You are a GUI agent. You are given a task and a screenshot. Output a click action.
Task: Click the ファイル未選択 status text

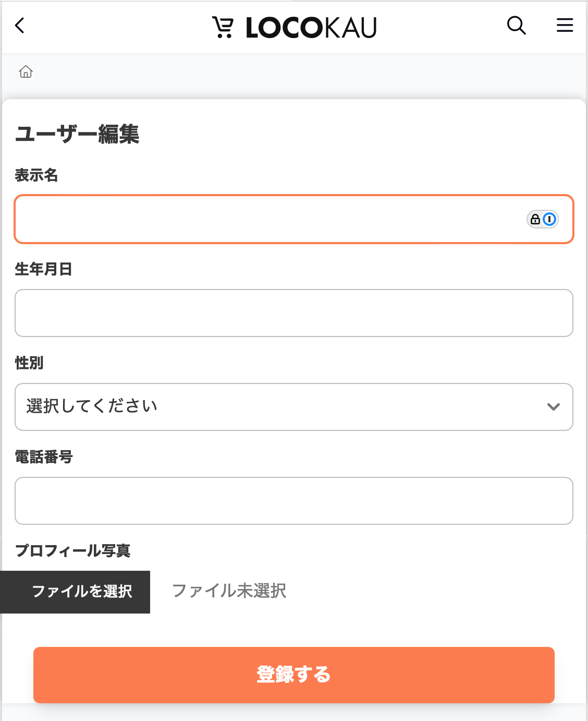(x=229, y=592)
